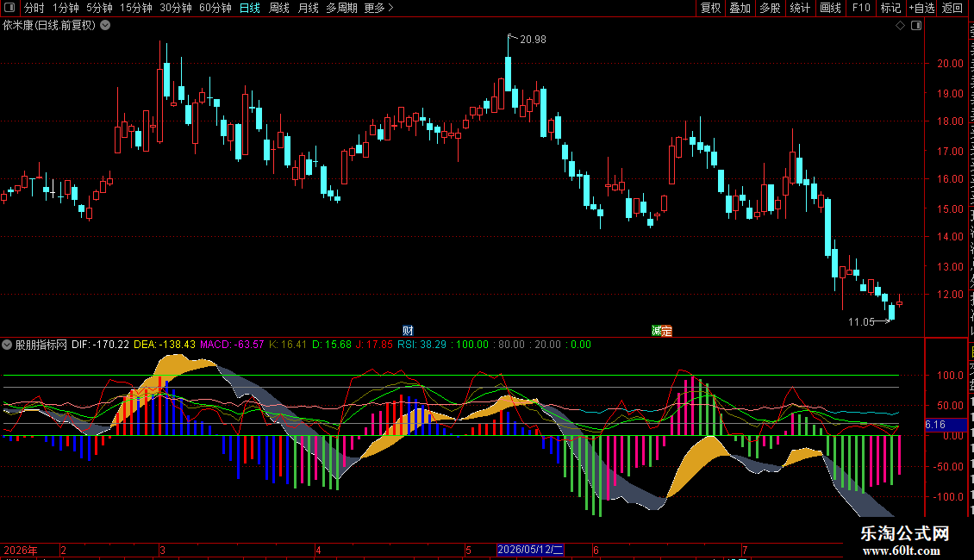
Task: Open the 统计 statistics button
Action: coord(799,8)
